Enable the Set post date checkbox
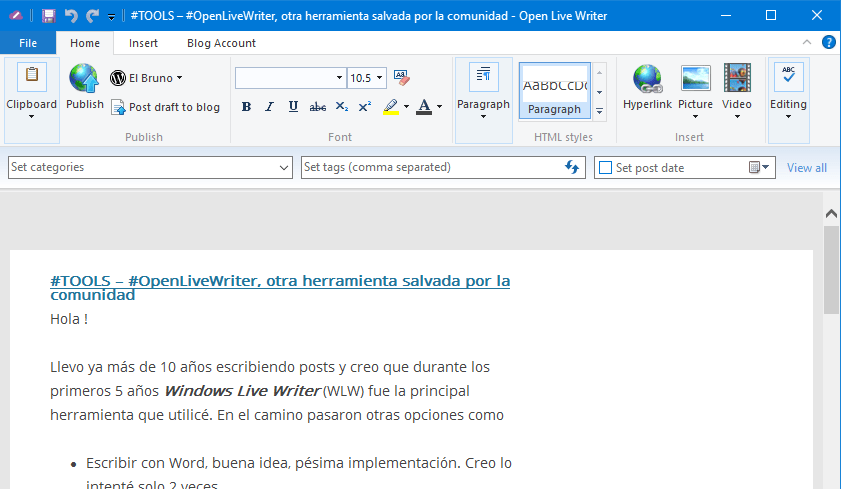The image size is (841, 489). click(604, 168)
